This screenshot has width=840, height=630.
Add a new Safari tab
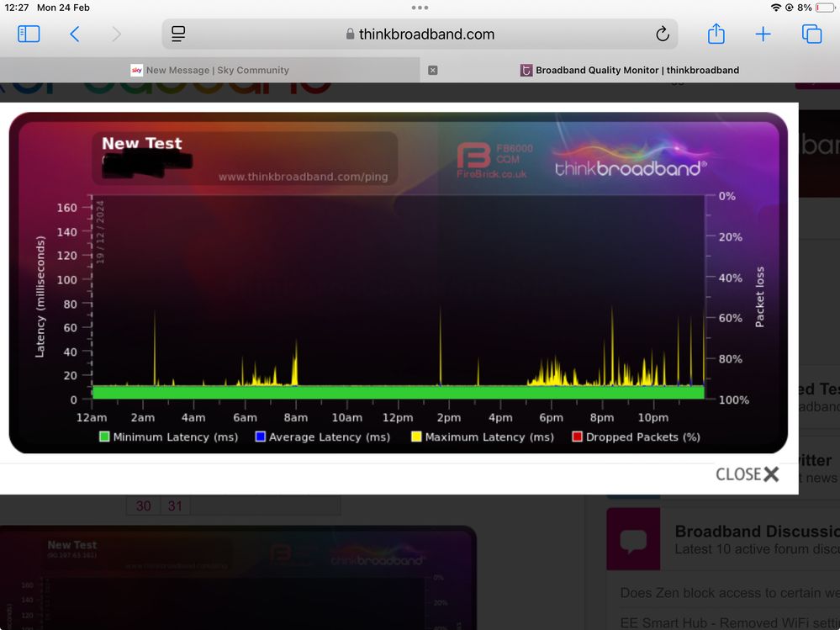coord(763,34)
